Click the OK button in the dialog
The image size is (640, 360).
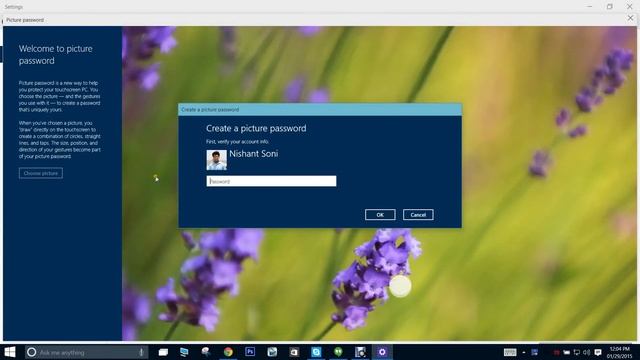click(x=380, y=215)
